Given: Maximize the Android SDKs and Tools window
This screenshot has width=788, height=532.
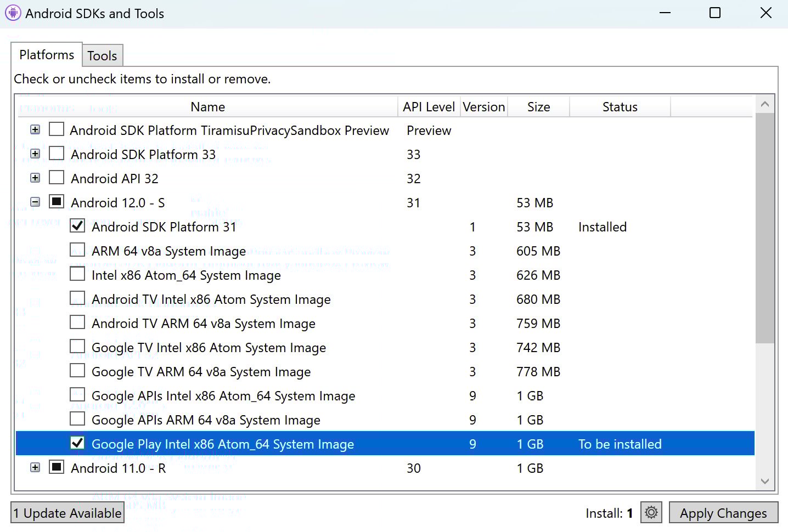Looking at the screenshot, I should [715, 13].
